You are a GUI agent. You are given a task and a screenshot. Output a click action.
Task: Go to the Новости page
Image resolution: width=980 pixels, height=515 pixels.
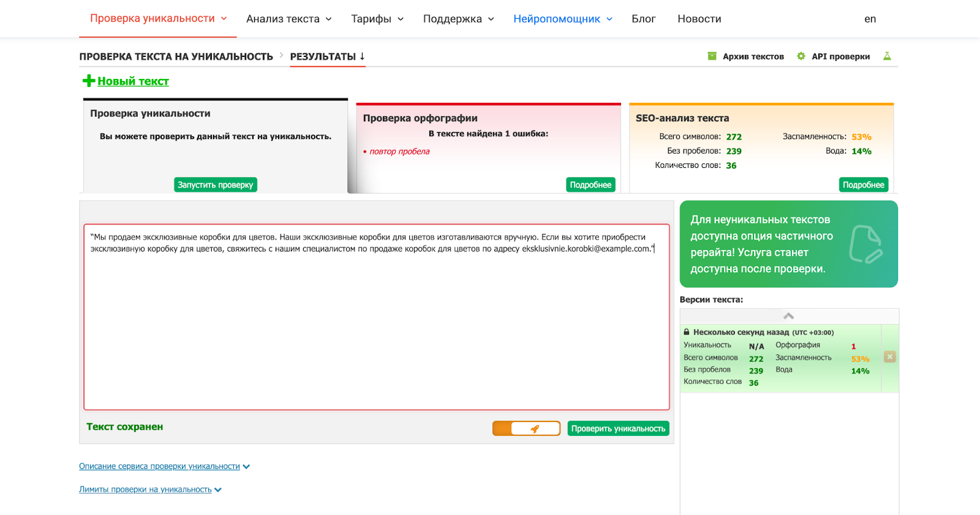[x=699, y=19]
